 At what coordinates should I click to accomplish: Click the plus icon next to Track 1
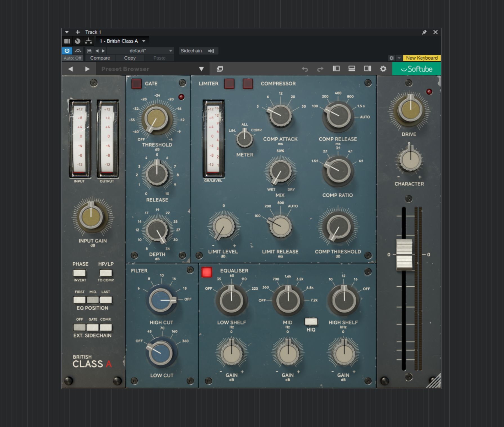pyautogui.click(x=78, y=32)
